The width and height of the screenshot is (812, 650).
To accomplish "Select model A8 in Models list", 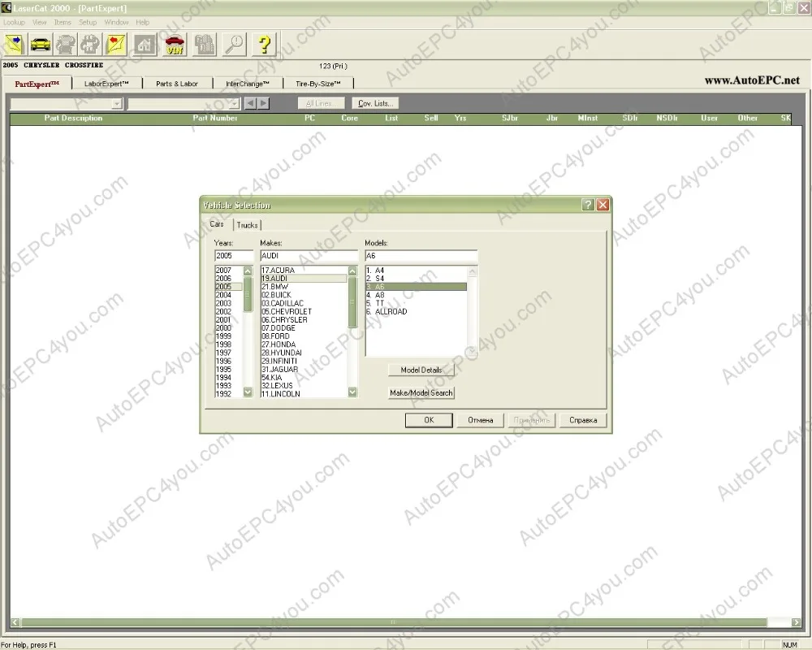I will tap(417, 295).
